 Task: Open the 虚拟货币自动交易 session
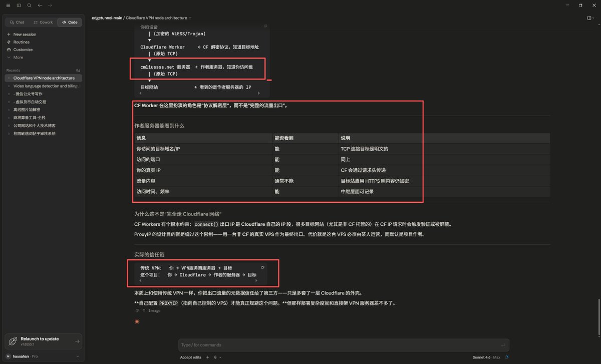tap(43, 102)
